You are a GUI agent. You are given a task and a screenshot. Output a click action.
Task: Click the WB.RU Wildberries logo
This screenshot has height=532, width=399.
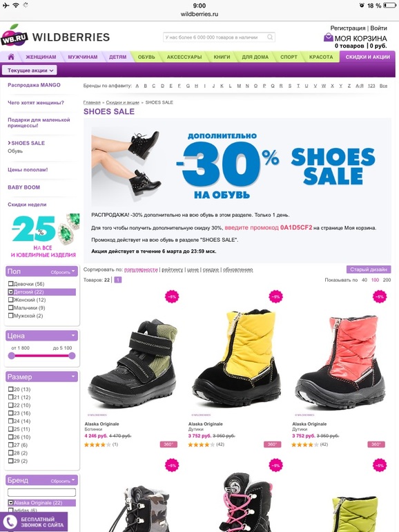[55, 36]
